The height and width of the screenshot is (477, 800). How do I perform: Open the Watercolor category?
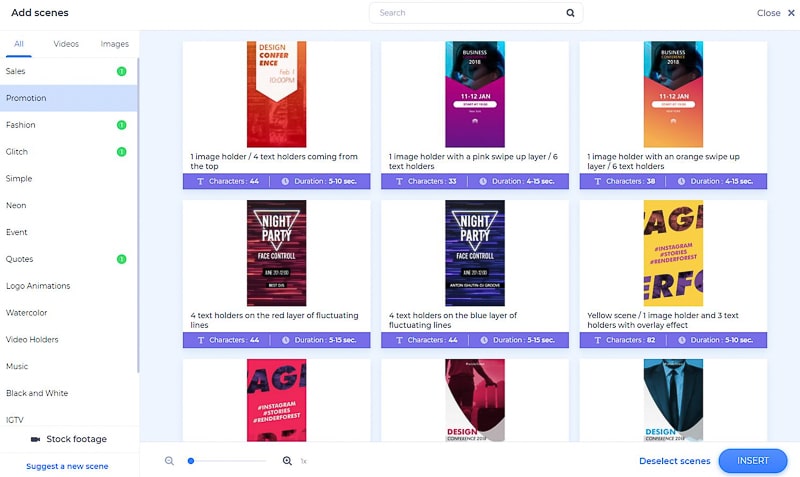click(26, 313)
